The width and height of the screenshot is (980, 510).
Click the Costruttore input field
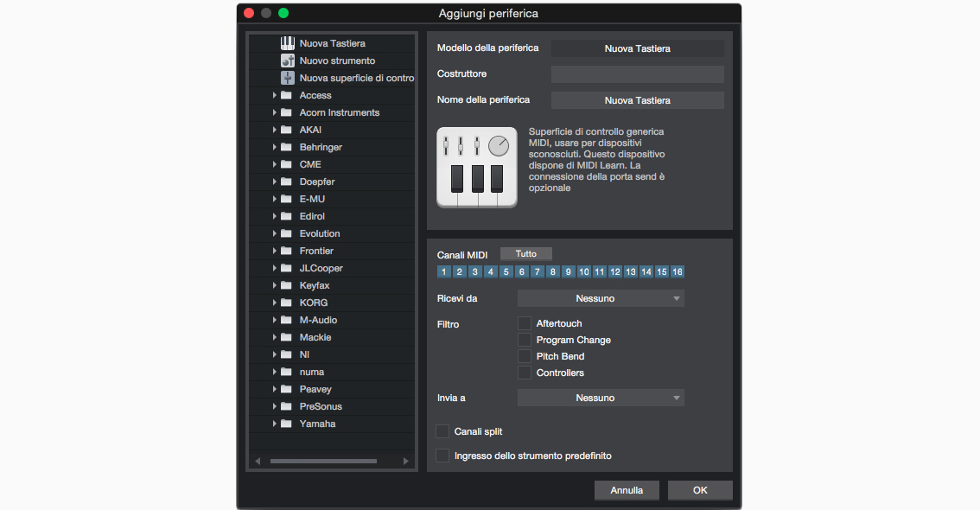[637, 74]
